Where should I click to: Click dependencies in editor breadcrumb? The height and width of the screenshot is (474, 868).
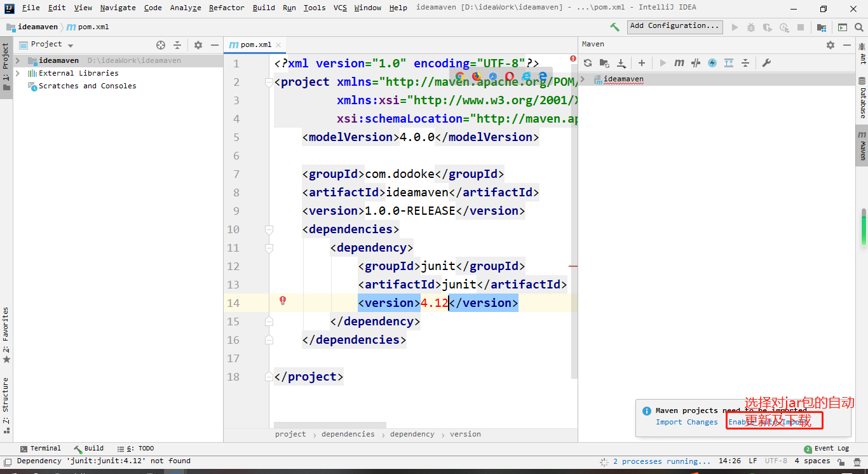348,435
